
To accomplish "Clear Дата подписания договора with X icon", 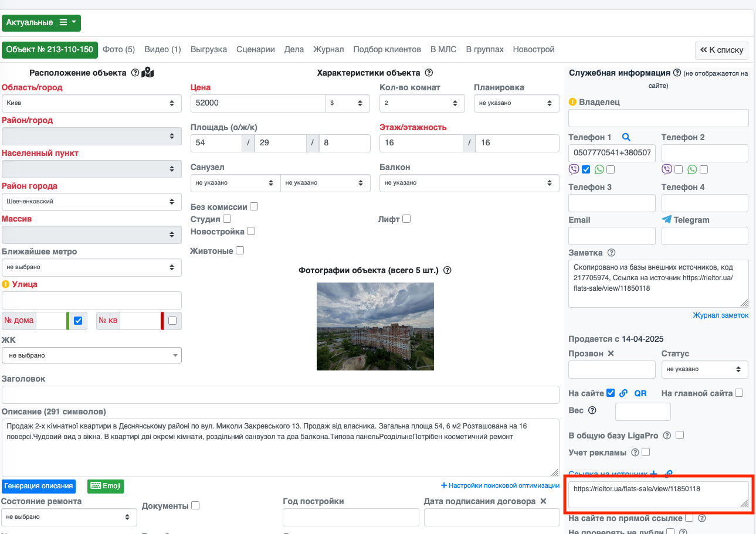I will point(543,501).
